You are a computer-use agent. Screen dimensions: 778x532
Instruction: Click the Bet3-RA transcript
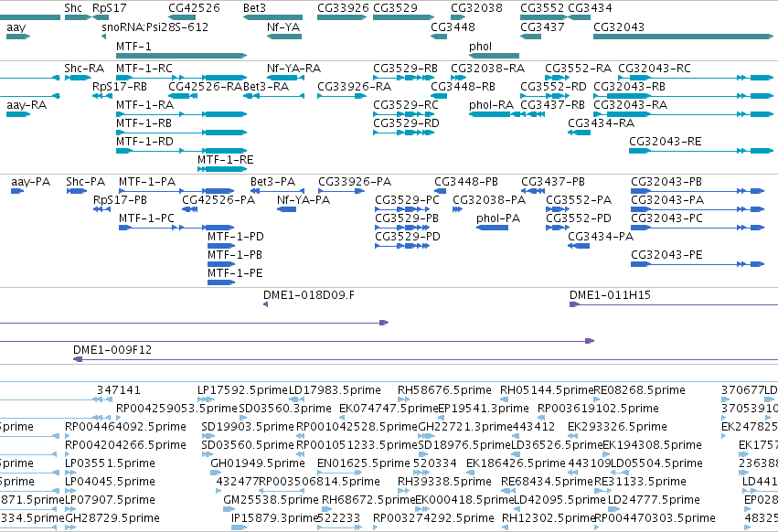point(272,96)
